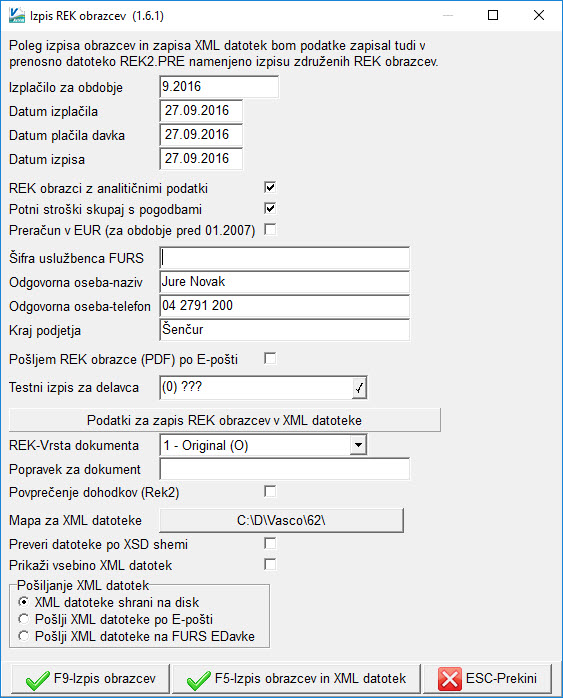563x698 pixels.
Task: Choose Pošlji XML datoteke na FURS EDavke
Action: pos(24,636)
